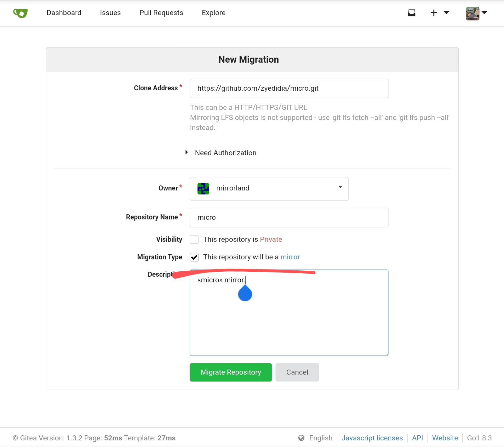Go to the Dashboard menu item
The image size is (504, 447).
tap(64, 13)
